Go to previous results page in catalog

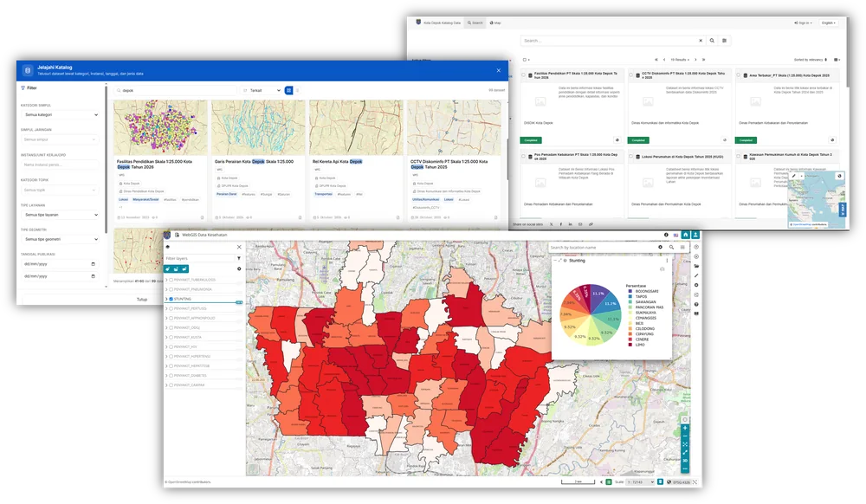tap(664, 60)
